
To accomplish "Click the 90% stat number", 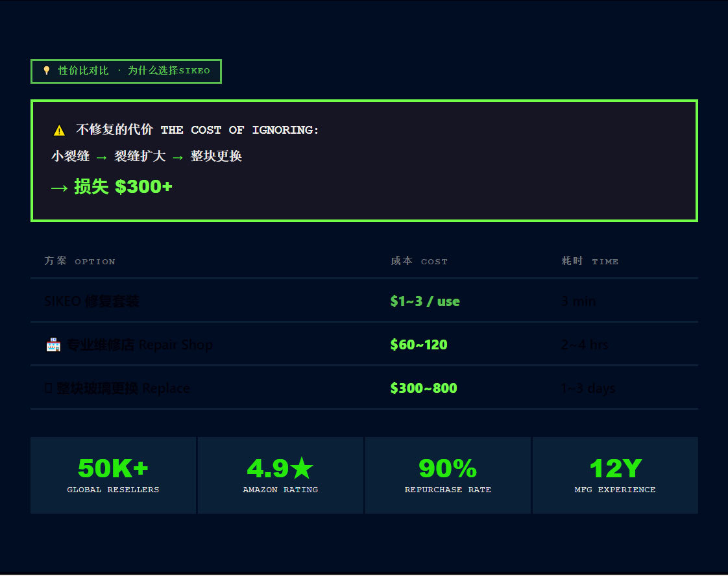I will click(448, 468).
